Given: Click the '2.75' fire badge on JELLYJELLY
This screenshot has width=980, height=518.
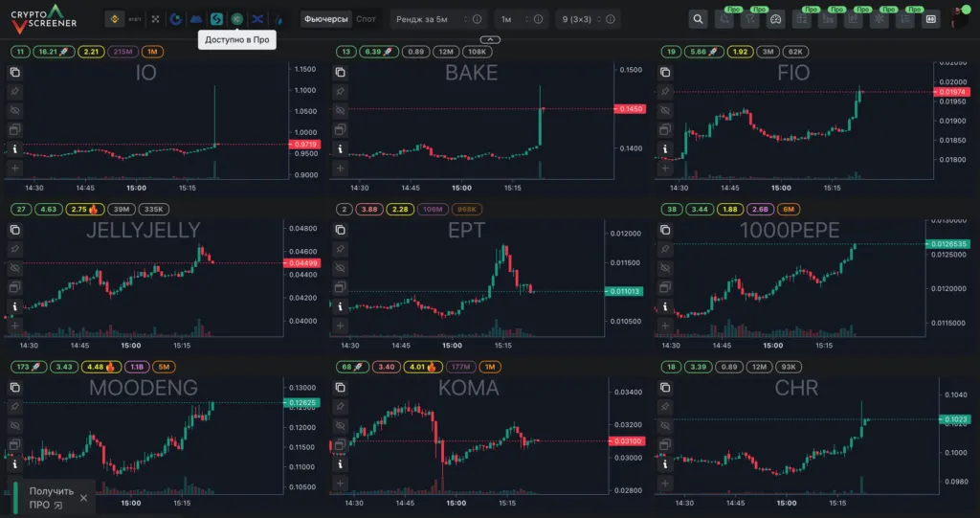Looking at the screenshot, I should pos(84,210).
